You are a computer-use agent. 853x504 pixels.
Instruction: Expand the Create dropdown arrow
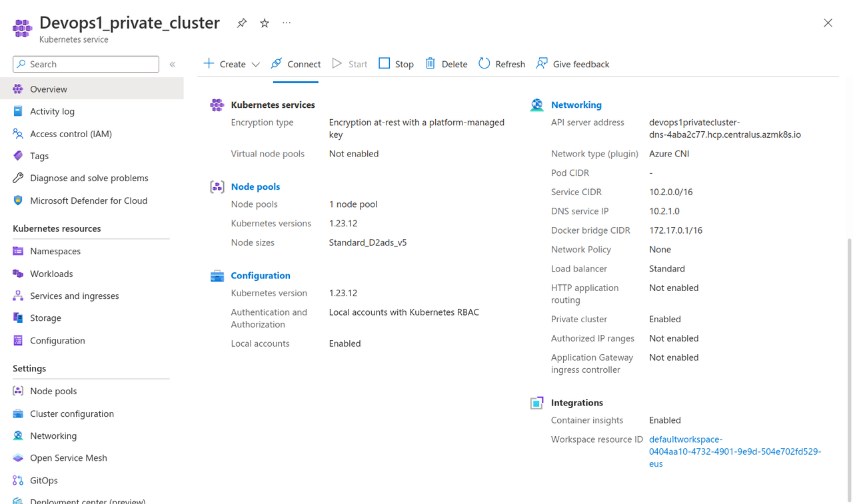256,65
